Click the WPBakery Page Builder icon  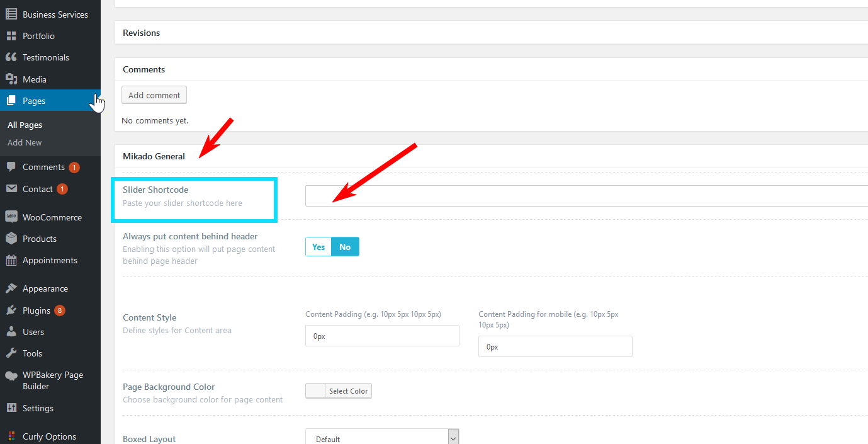pyautogui.click(x=11, y=375)
